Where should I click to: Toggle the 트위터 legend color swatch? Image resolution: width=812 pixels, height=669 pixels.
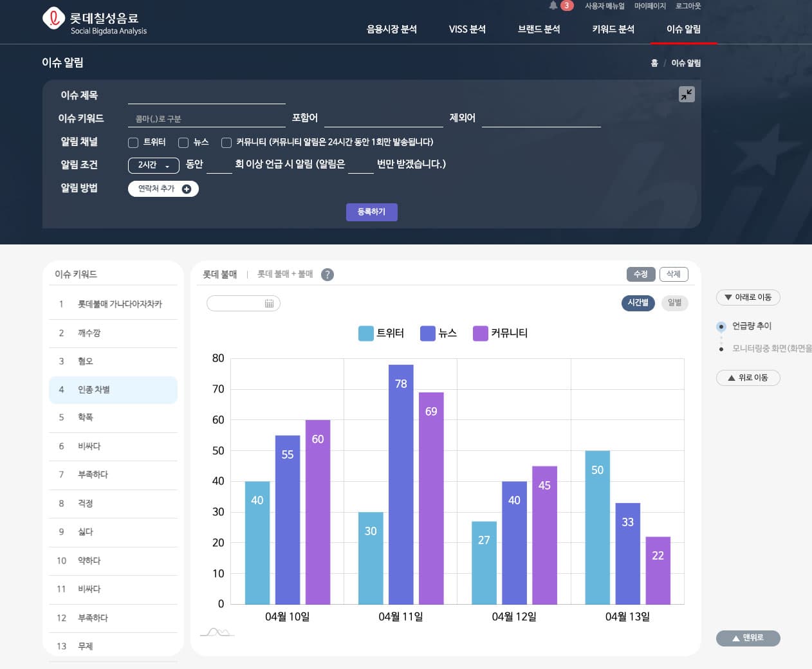[365, 333]
